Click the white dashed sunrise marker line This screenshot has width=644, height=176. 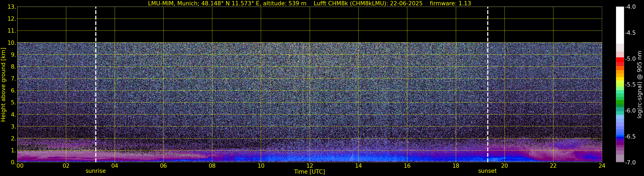pyautogui.click(x=96, y=85)
